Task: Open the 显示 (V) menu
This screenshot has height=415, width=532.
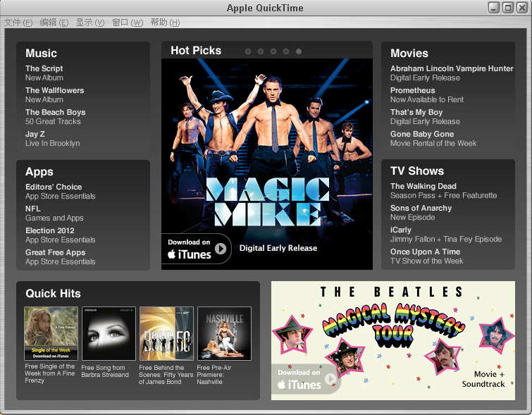Action: pos(90,23)
